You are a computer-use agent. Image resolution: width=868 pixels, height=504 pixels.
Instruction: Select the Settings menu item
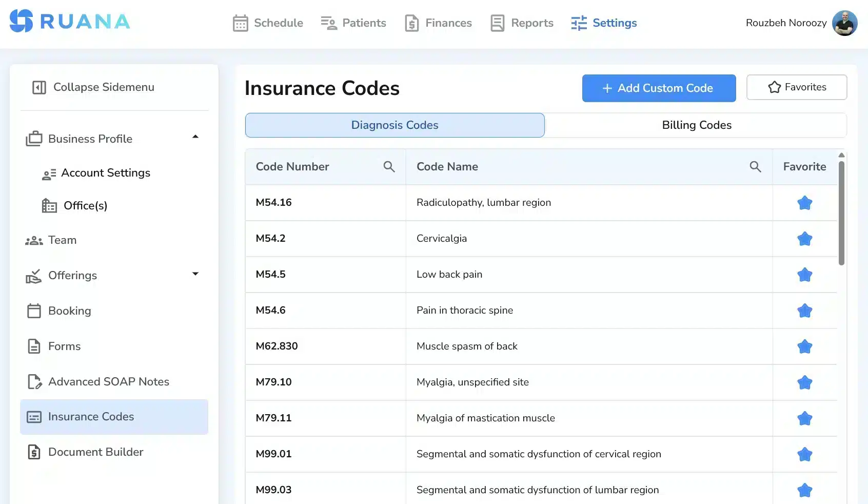pos(604,23)
